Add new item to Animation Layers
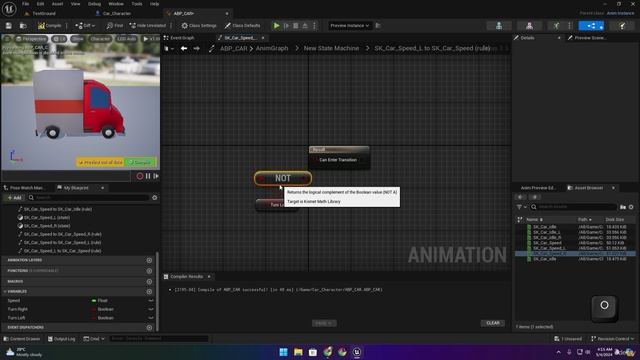Screen dimensions: 640x360 [x=149, y=260]
